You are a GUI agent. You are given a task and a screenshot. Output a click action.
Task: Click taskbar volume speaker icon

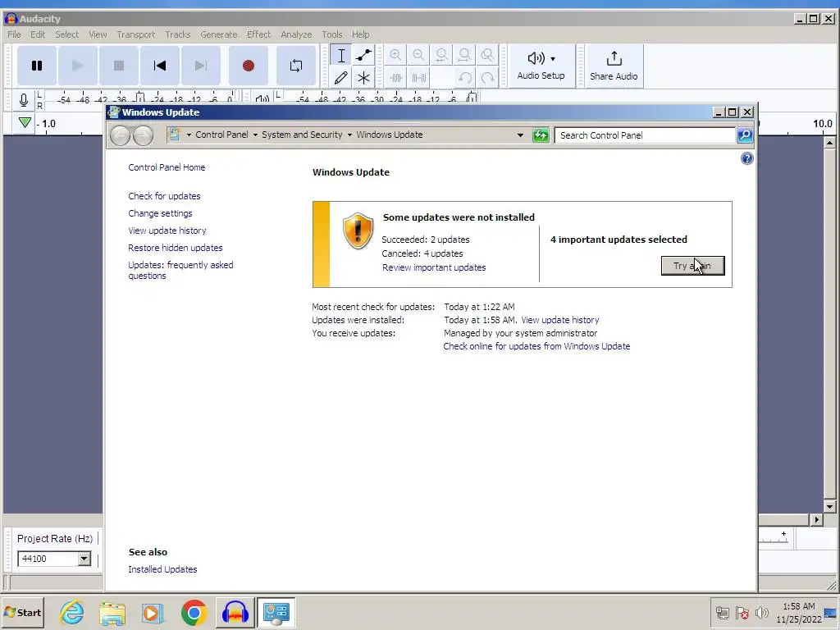(x=761, y=612)
